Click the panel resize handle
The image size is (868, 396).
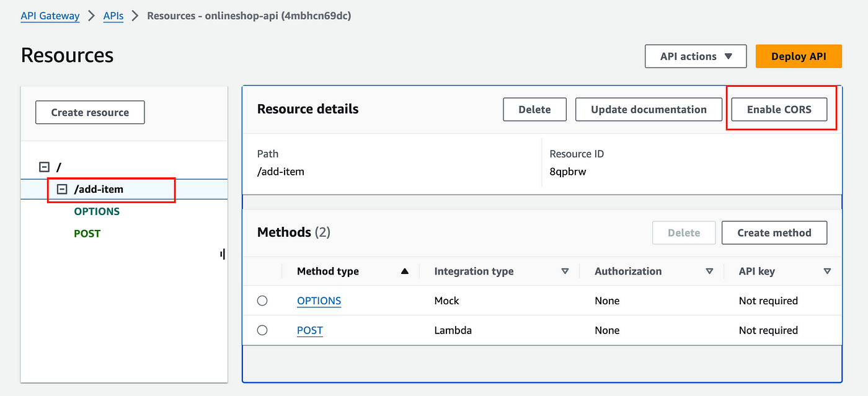(223, 254)
